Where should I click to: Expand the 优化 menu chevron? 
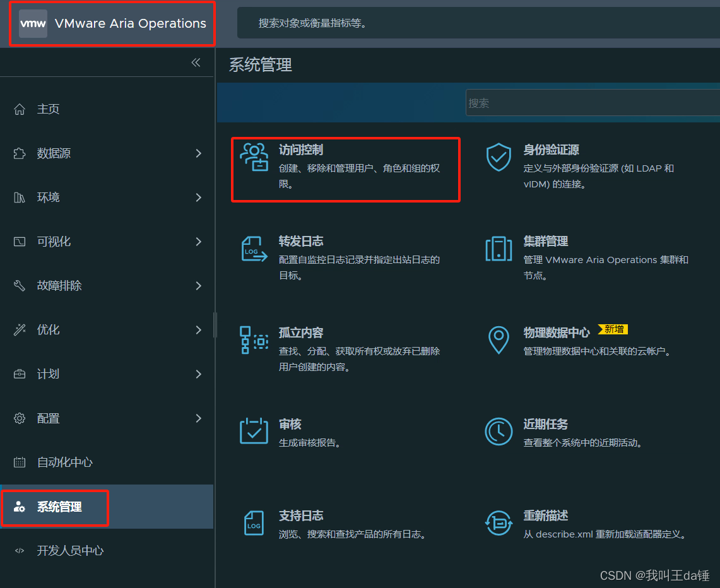pyautogui.click(x=198, y=329)
